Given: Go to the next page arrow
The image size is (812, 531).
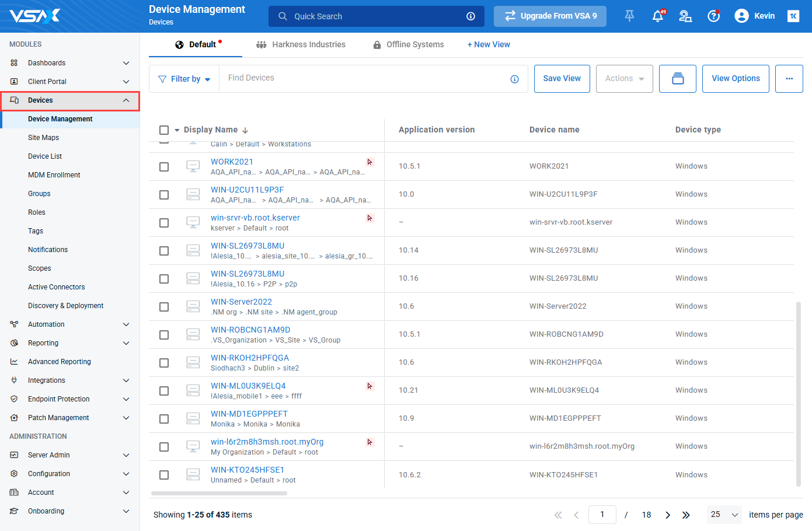Looking at the screenshot, I should click(668, 515).
